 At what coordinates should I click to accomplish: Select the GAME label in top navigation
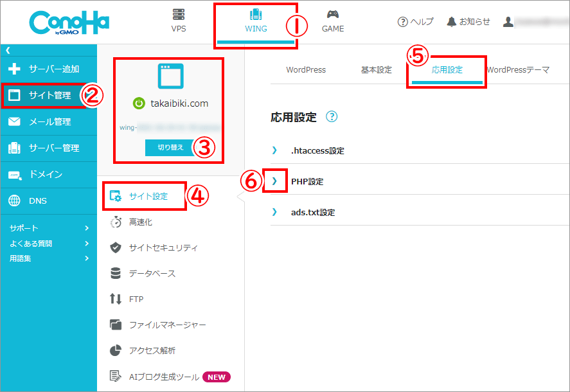point(333,29)
